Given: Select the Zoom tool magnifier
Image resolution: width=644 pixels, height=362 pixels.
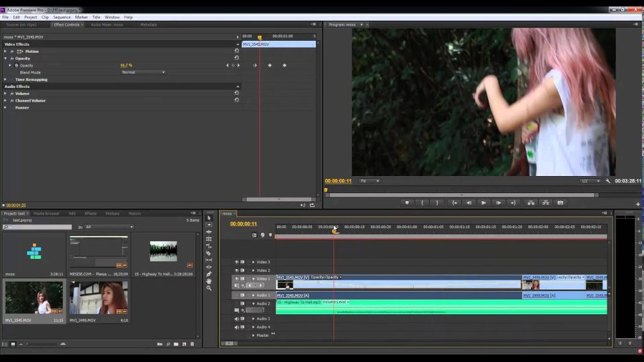Looking at the screenshot, I should click(209, 288).
